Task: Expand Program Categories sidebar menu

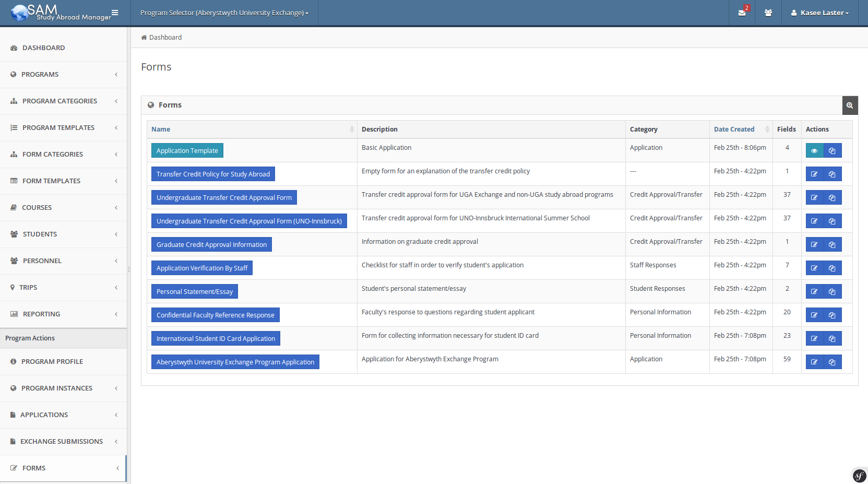Action: [63, 101]
